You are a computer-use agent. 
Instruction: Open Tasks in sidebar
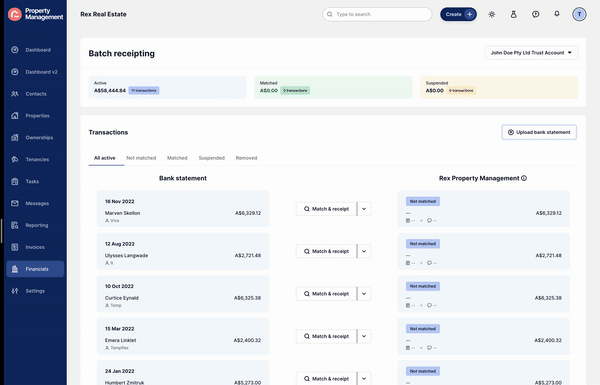pos(35,181)
